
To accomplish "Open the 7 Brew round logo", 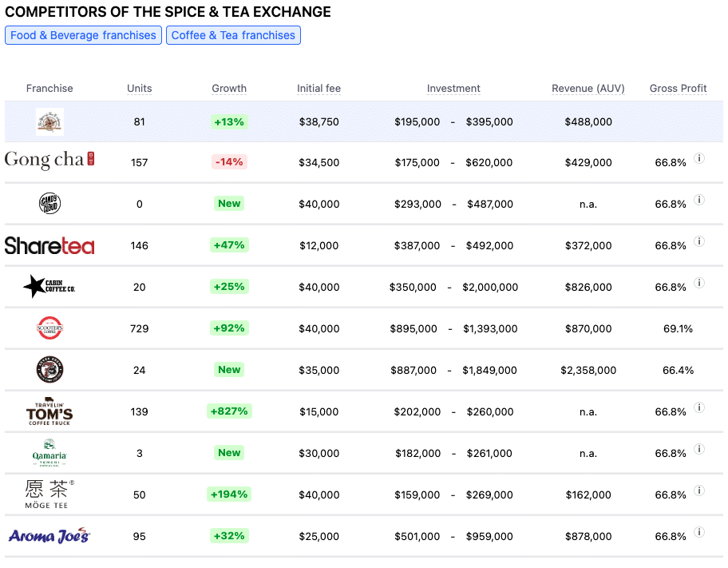I will pyautogui.click(x=49, y=370).
